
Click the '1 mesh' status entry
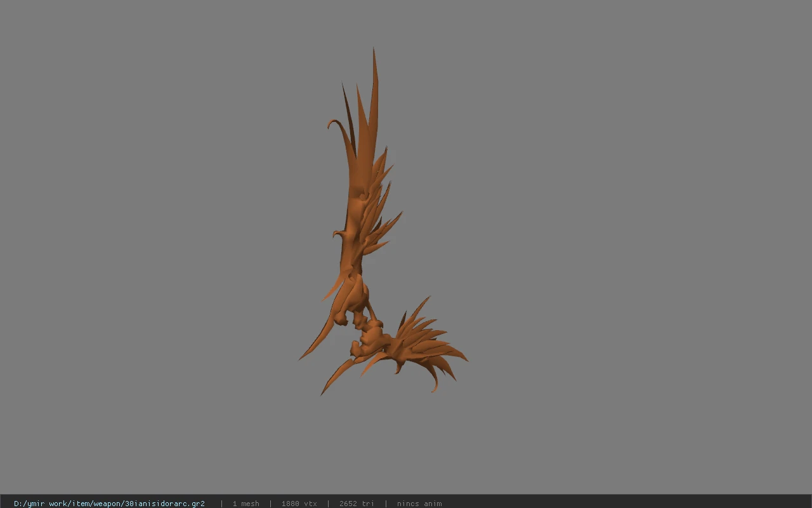click(x=246, y=504)
